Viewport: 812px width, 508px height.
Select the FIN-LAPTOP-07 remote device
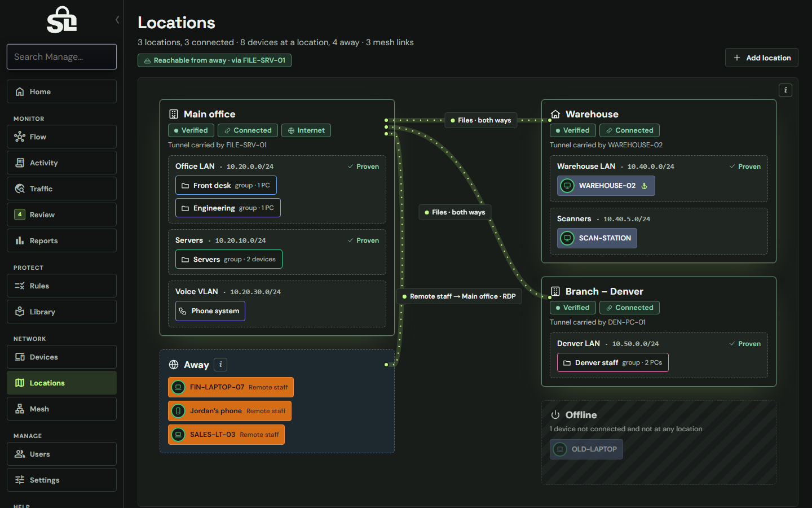point(231,387)
